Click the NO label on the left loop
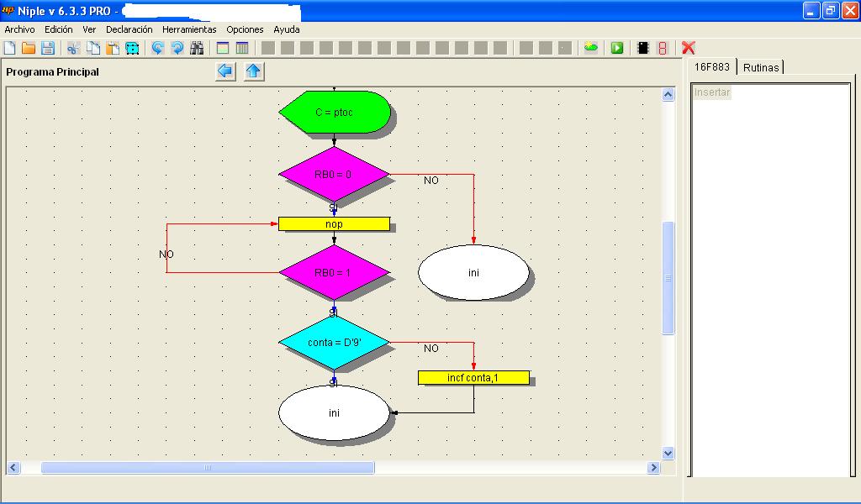The width and height of the screenshot is (861, 504). [x=166, y=254]
